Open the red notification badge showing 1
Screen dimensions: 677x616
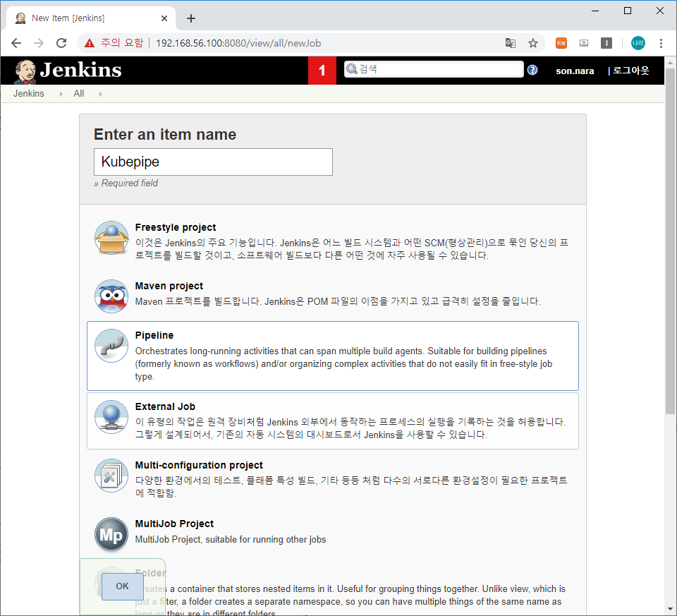tap(322, 71)
